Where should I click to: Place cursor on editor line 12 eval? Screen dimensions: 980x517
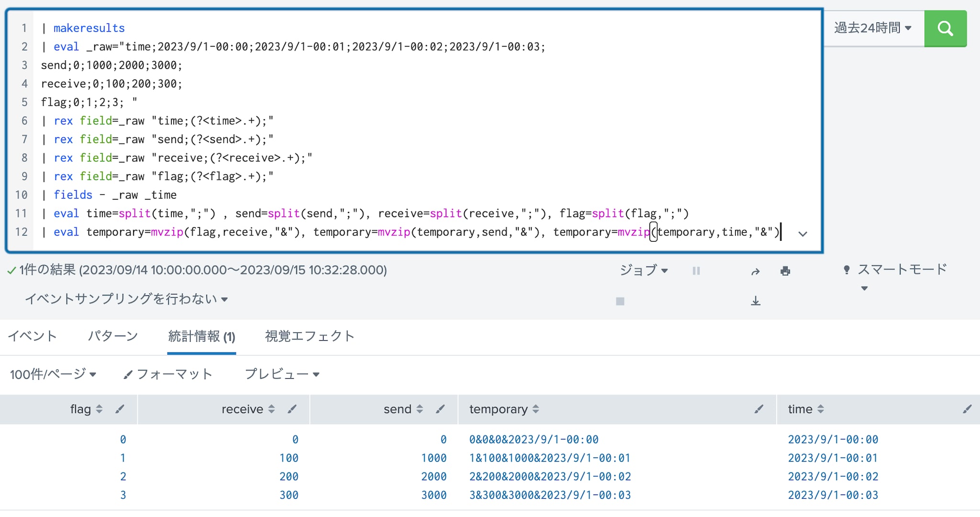66,232
